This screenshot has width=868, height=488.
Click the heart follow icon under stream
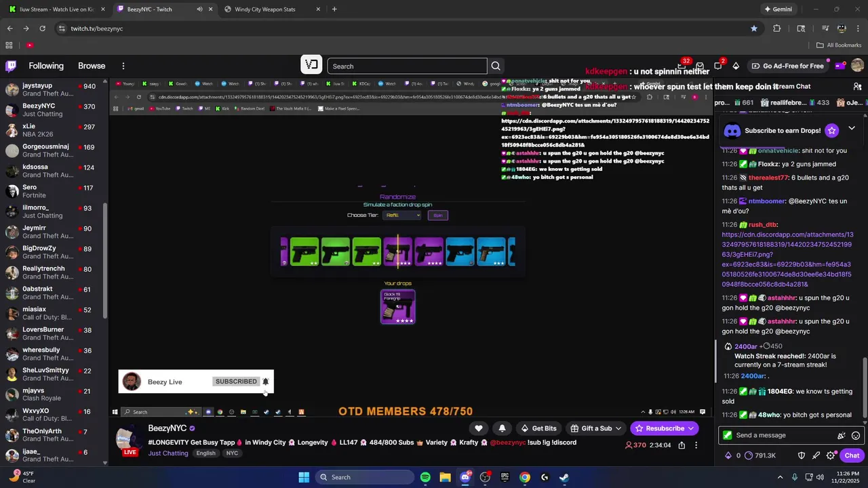(x=479, y=428)
